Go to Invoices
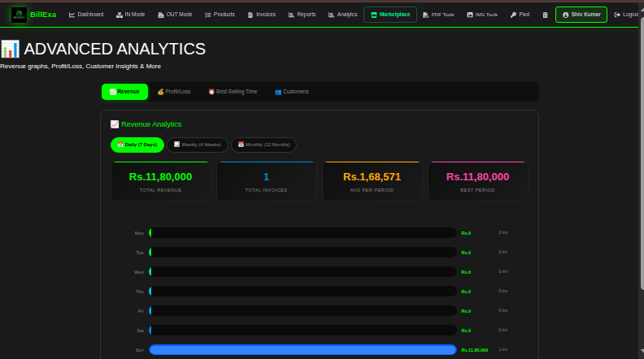644x359 pixels. [x=262, y=15]
